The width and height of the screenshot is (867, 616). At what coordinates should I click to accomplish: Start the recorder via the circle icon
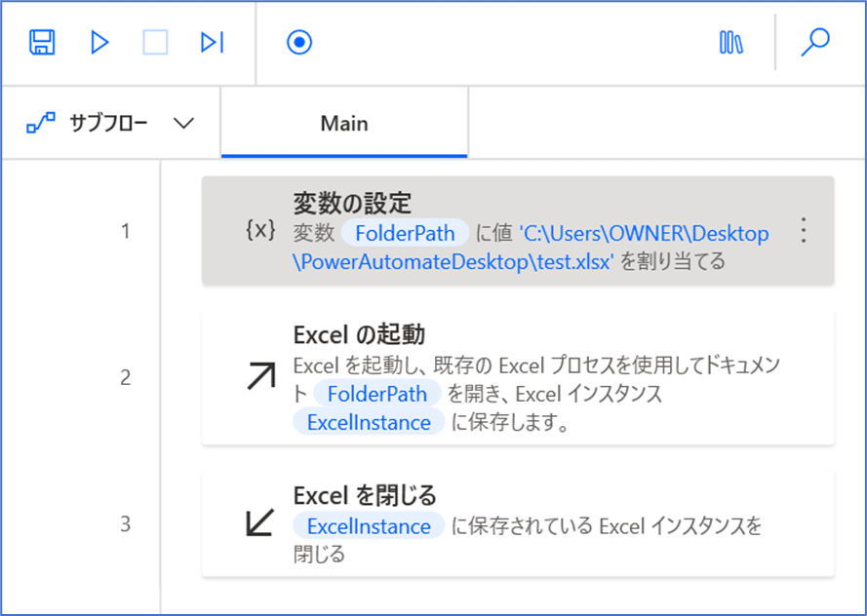[299, 43]
